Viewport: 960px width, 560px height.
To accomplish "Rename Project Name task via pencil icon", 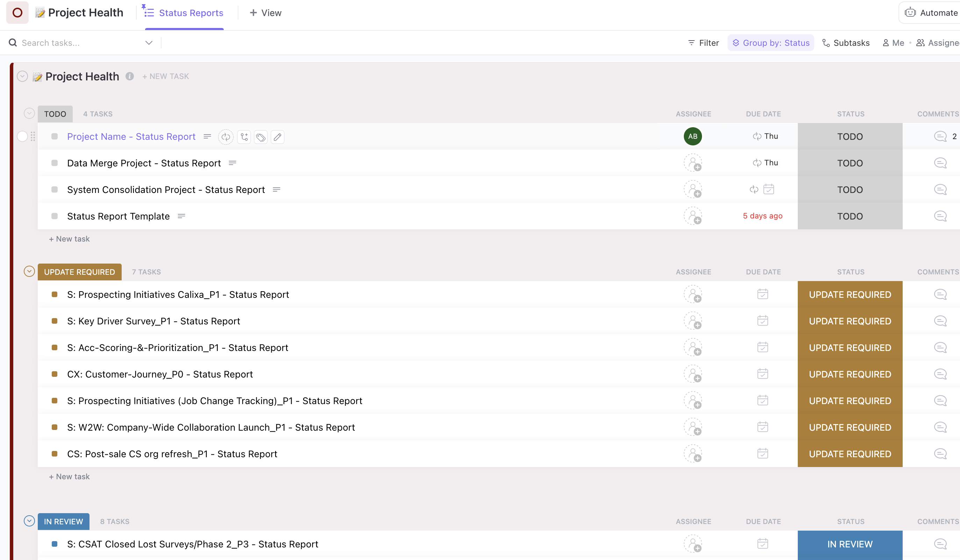I will tap(278, 137).
